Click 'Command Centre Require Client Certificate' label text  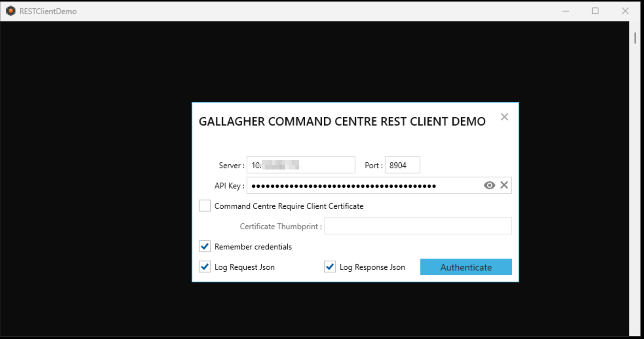[x=289, y=206]
